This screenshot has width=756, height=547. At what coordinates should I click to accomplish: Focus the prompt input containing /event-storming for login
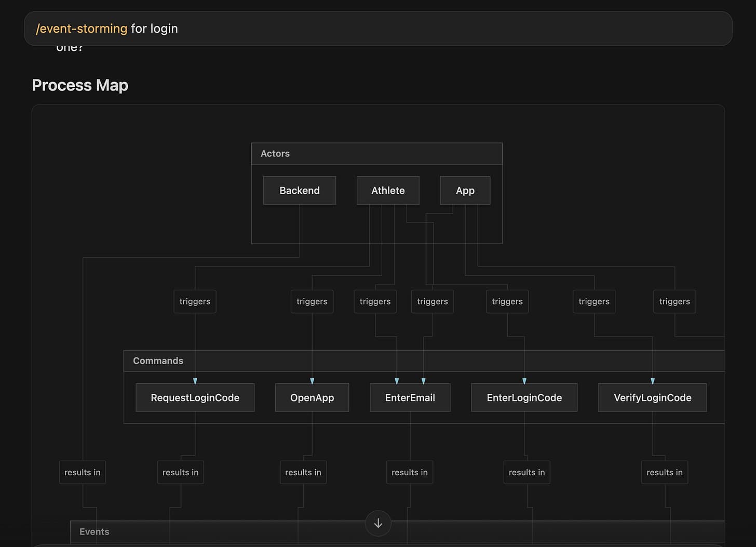(378, 29)
